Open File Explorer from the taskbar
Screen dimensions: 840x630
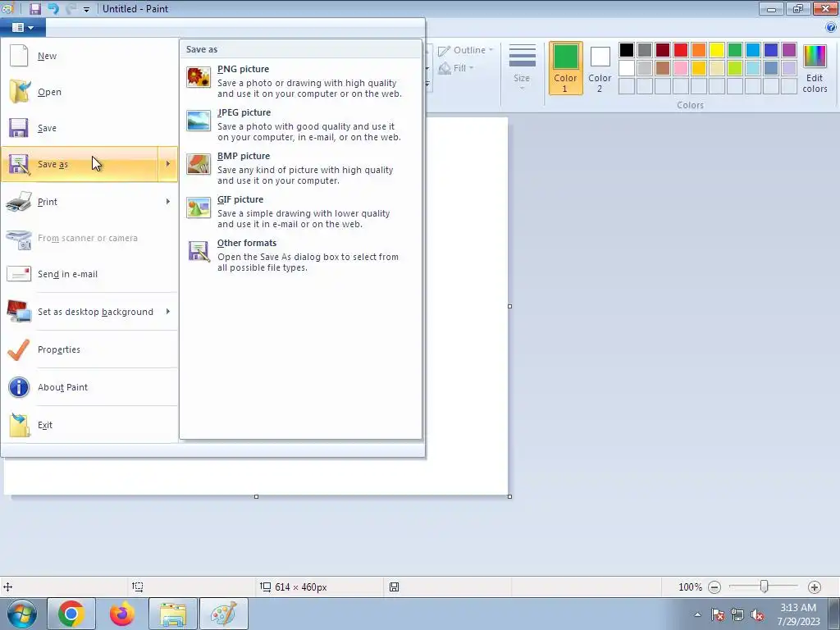click(172, 614)
